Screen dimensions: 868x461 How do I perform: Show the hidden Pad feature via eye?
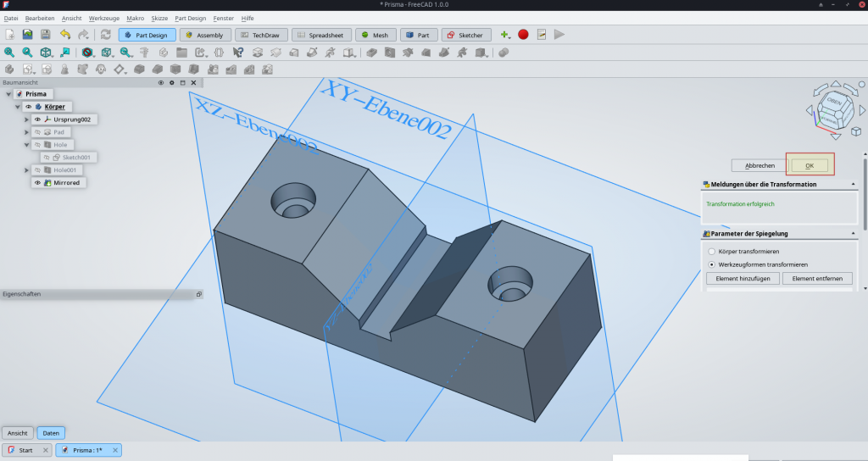(37, 132)
